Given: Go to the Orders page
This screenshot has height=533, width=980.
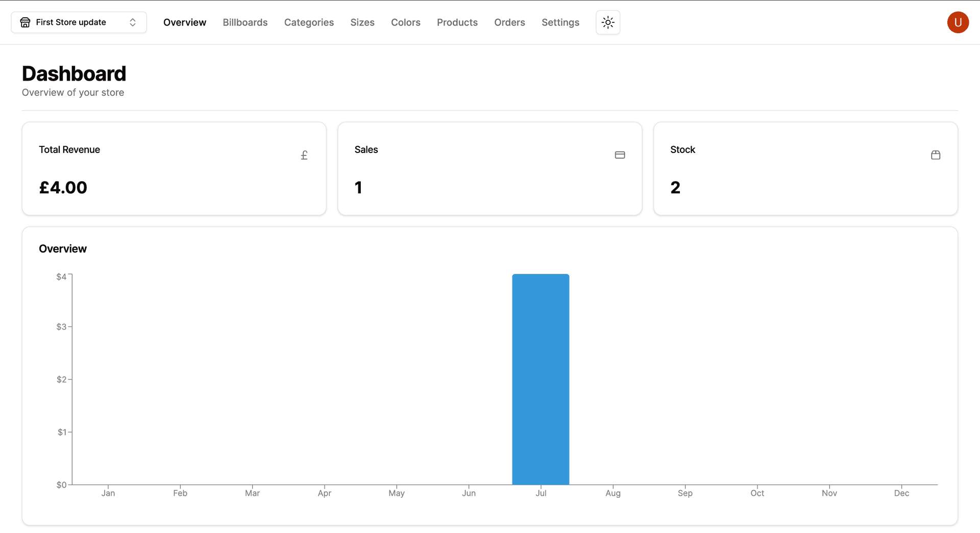Looking at the screenshot, I should (509, 22).
